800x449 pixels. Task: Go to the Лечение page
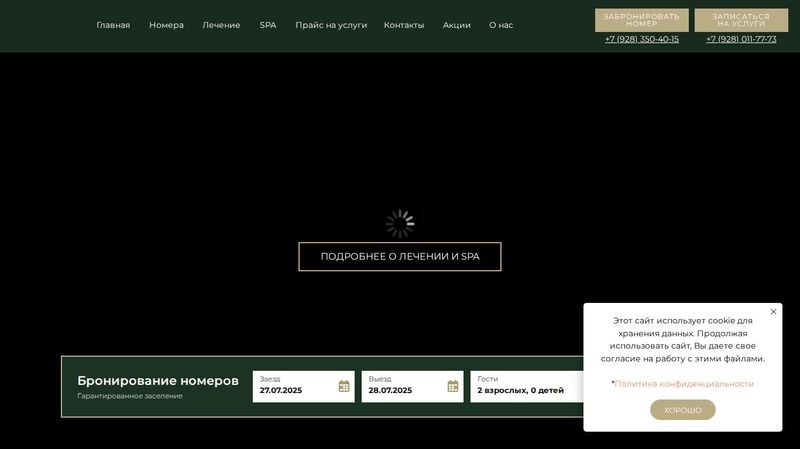point(221,25)
